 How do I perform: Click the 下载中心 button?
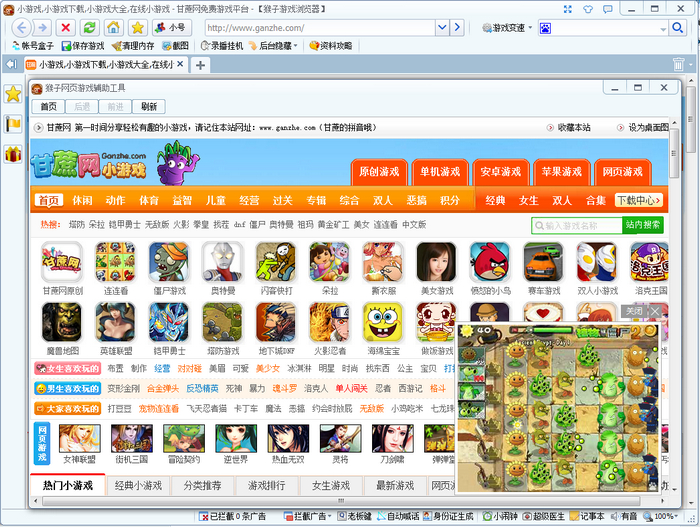coord(639,201)
